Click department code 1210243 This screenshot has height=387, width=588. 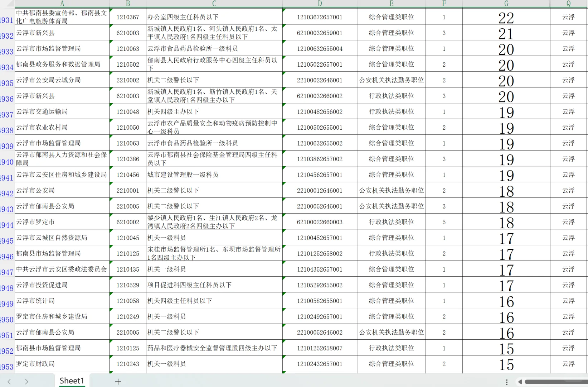(x=128, y=364)
